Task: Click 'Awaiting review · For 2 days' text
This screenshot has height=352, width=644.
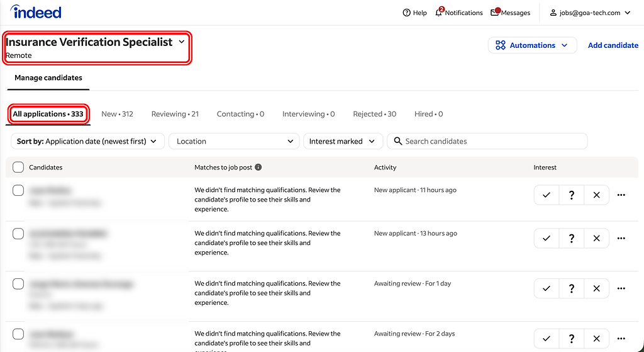Action: 414,334
